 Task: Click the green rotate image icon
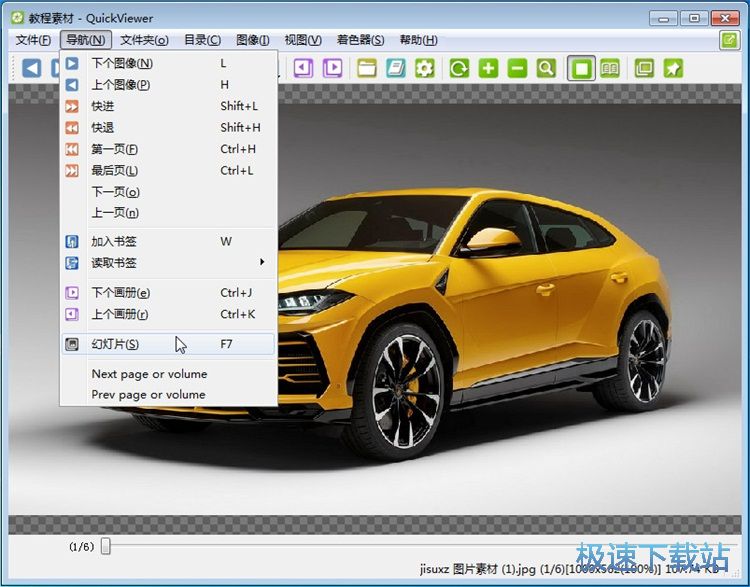click(x=458, y=68)
